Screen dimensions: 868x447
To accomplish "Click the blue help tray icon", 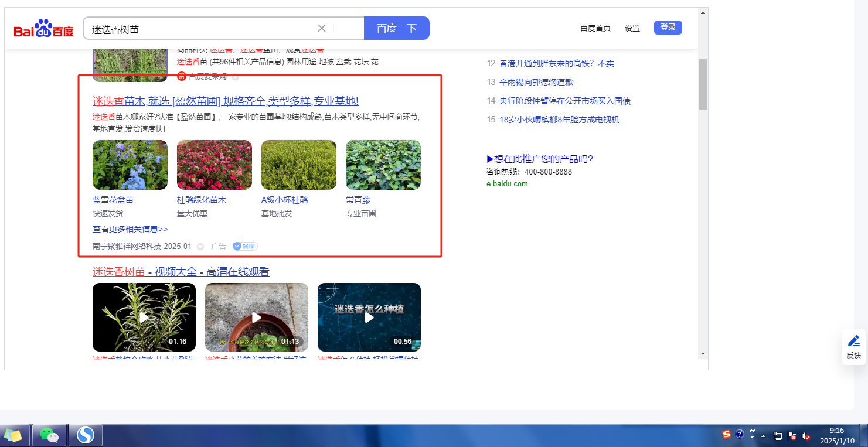I will coord(740,434).
